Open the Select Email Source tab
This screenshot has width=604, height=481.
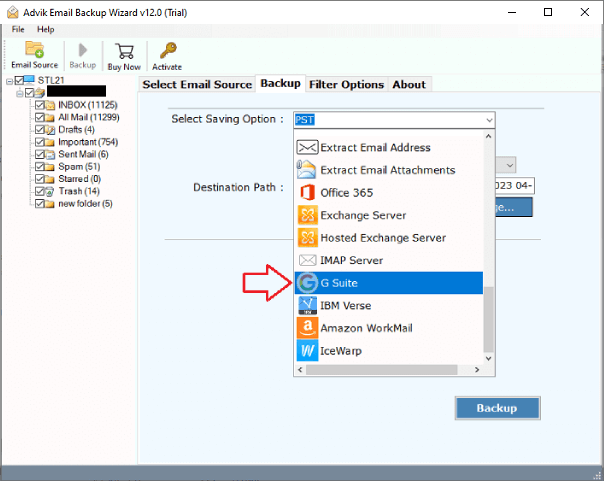196,85
